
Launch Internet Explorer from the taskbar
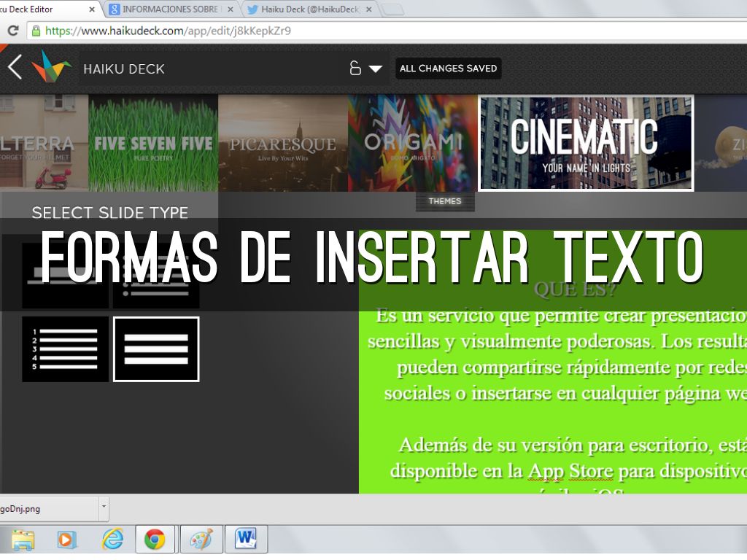[x=112, y=540]
